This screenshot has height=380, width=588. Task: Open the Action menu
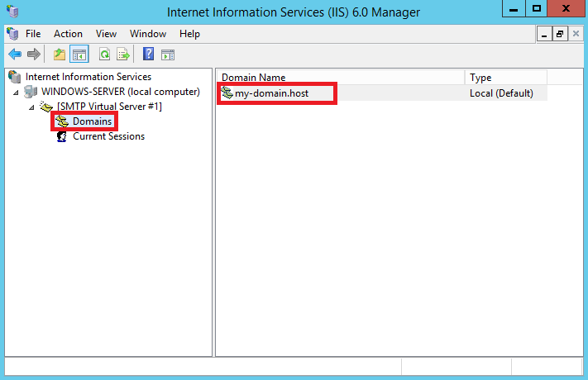pos(68,34)
